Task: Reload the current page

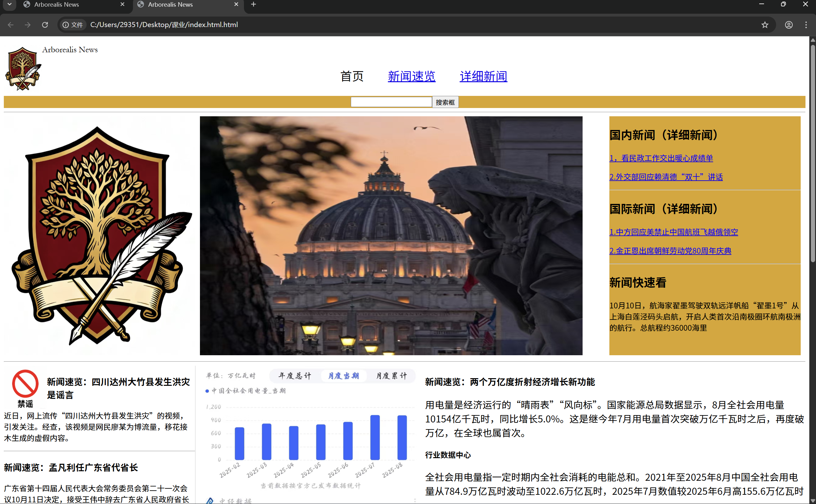Action: point(45,25)
